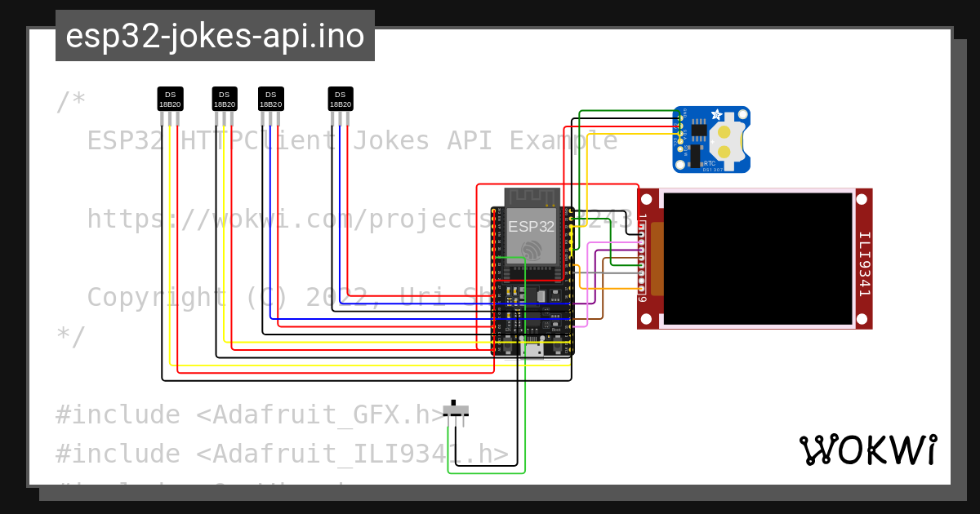Click the https://wokwi.com/projects URL comment line
This screenshot has height=514, width=980.
[359, 219]
